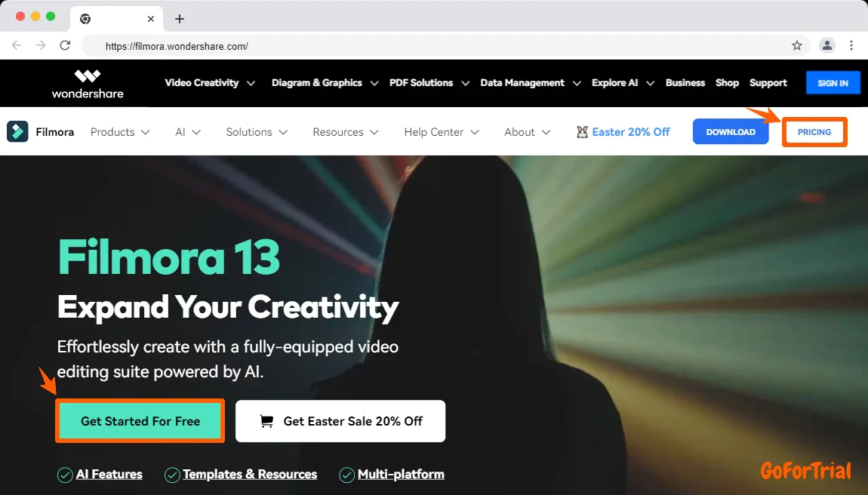Screen dimensions: 868x495
Task: Open browser profile icon
Action: point(827,45)
